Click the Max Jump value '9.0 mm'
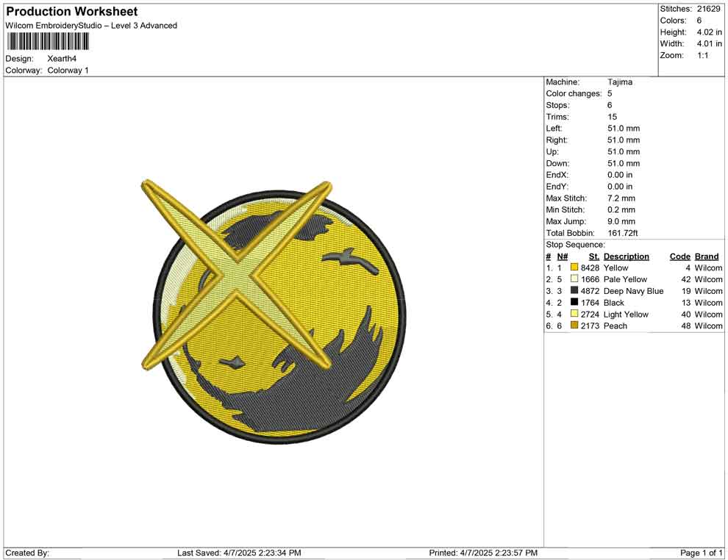 pos(621,221)
